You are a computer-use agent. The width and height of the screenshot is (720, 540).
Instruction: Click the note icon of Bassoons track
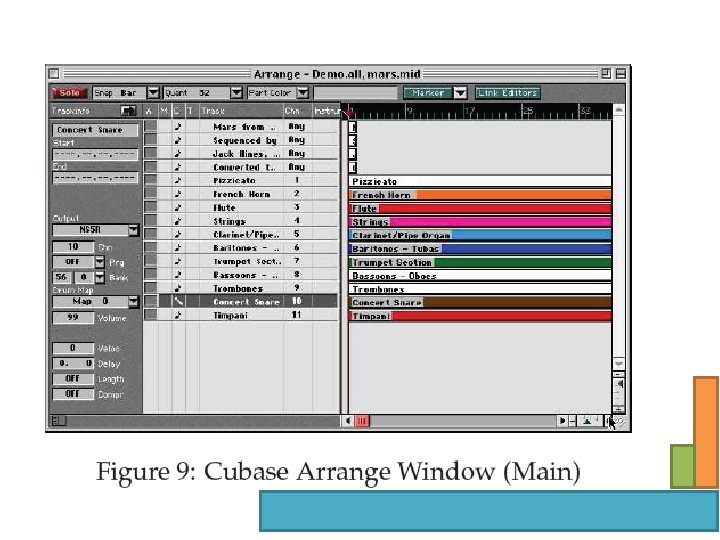tap(178, 275)
